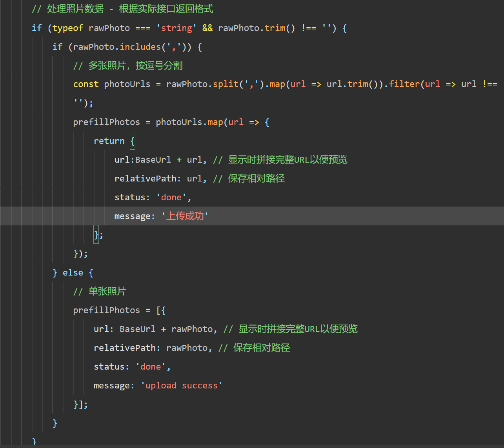Click 'done' string above '上传成功' line
The width and height of the screenshot is (504, 448).
coord(172,197)
